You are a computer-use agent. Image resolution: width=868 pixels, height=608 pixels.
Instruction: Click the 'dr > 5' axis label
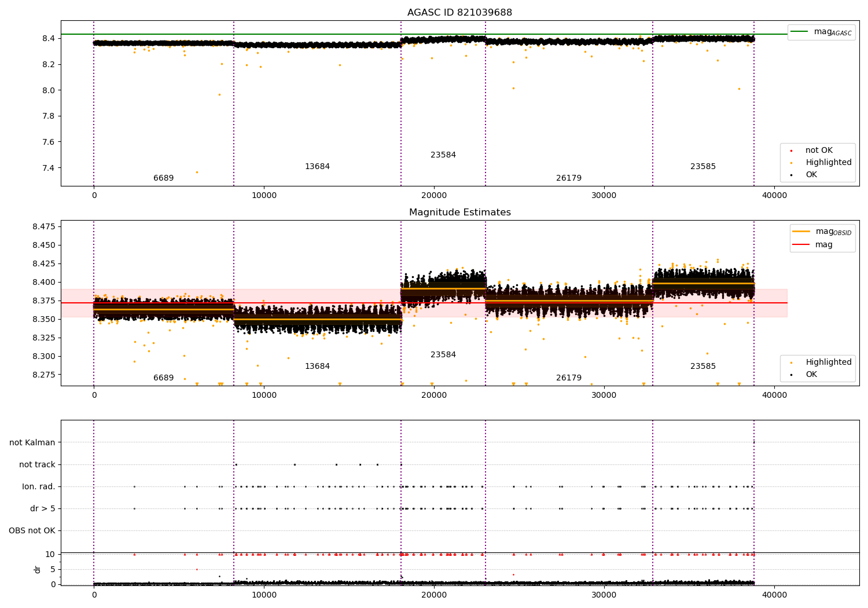pos(43,509)
